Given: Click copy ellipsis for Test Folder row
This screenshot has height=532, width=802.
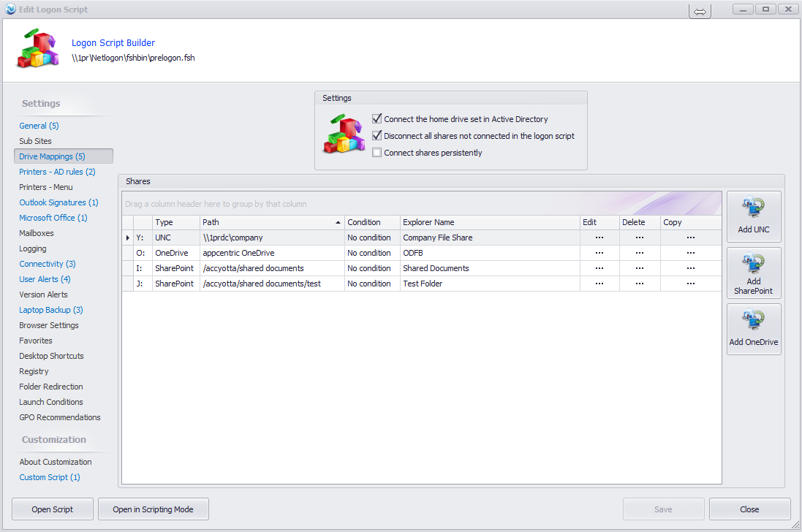Looking at the screenshot, I should tap(690, 284).
